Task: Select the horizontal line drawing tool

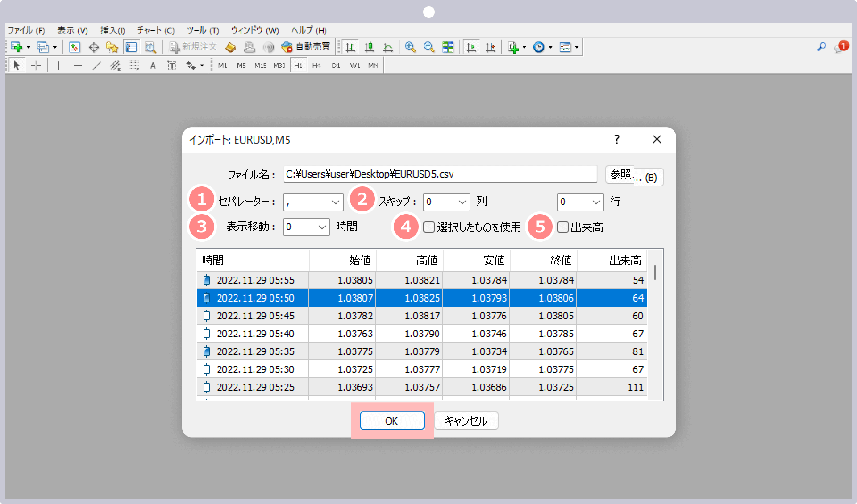Action: tap(78, 66)
